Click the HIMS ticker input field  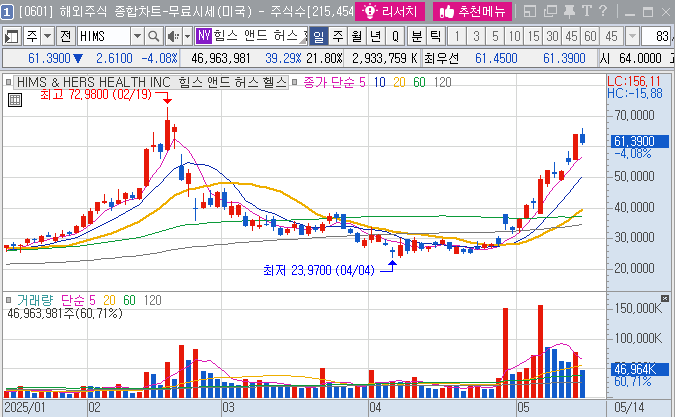[104, 37]
